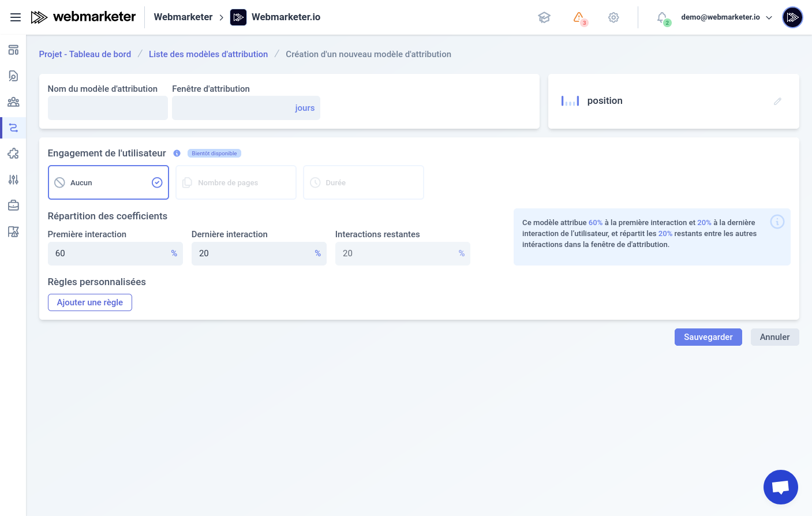Click the Répartition des coefficients heading

point(107,216)
